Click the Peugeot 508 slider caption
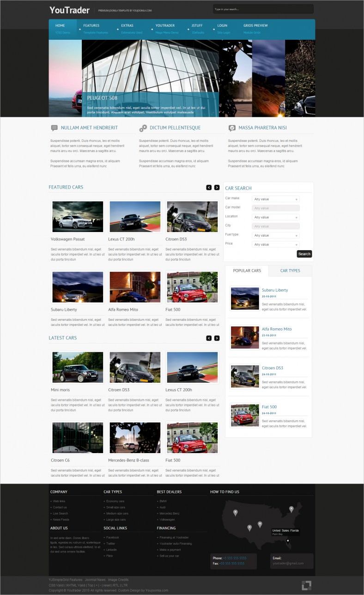The image size is (364, 595). pyautogui.click(x=150, y=104)
